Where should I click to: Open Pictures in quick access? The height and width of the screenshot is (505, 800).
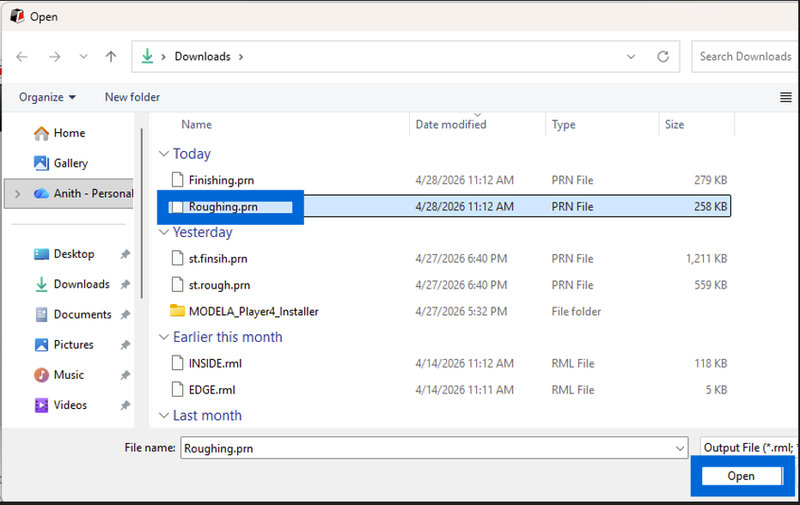[x=73, y=344]
